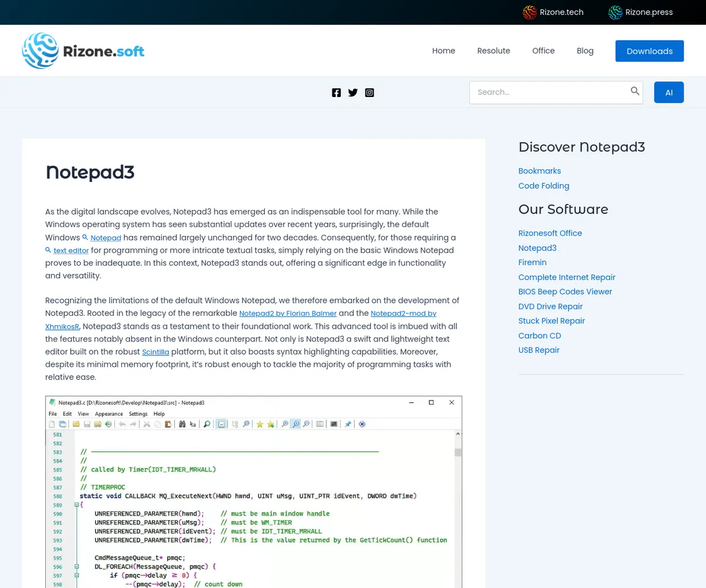Open the Instagram social icon
This screenshot has height=588, width=706.
[369, 92]
